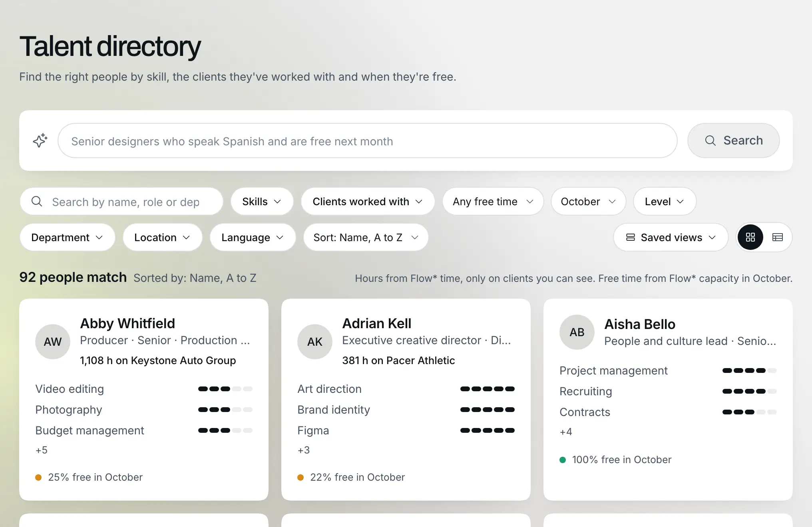The image size is (812, 527).
Task: Open the Location filter dropdown
Action: pyautogui.click(x=163, y=237)
